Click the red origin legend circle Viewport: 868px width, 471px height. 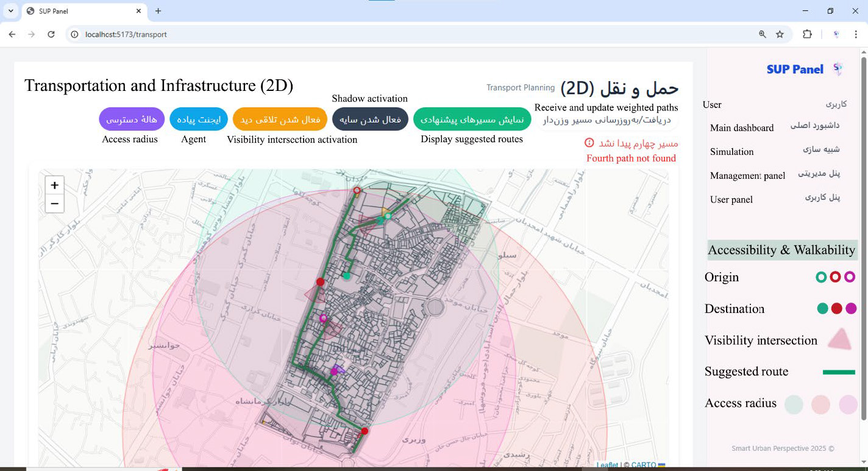836,277
